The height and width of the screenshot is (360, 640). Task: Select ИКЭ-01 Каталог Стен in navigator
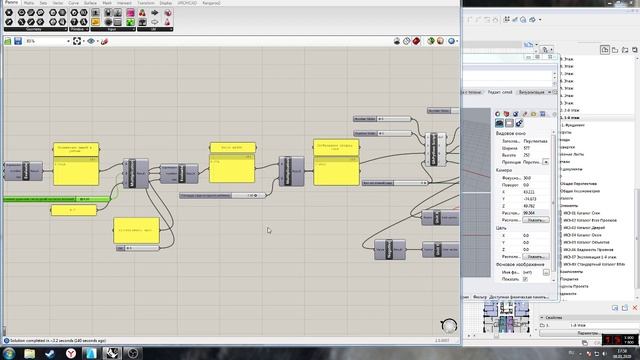[581, 213]
